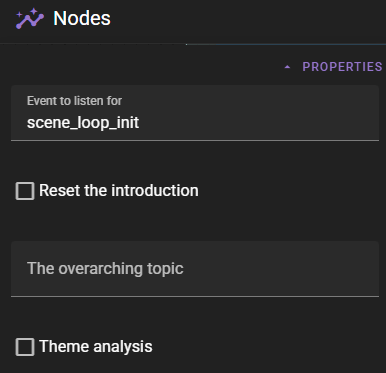The image size is (386, 373).
Task: Click the underline of the Event field
Action: coord(195,140)
